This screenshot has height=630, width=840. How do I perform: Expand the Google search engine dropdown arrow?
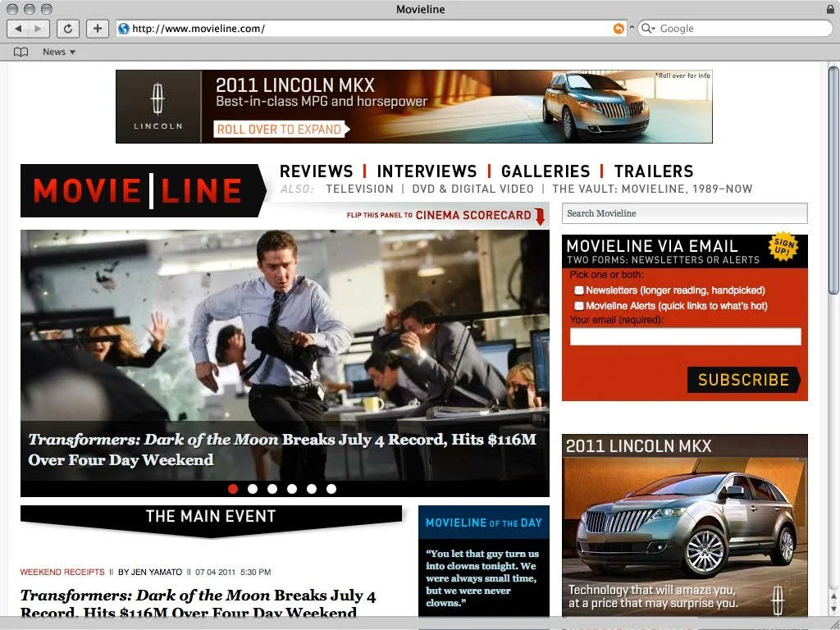click(654, 29)
